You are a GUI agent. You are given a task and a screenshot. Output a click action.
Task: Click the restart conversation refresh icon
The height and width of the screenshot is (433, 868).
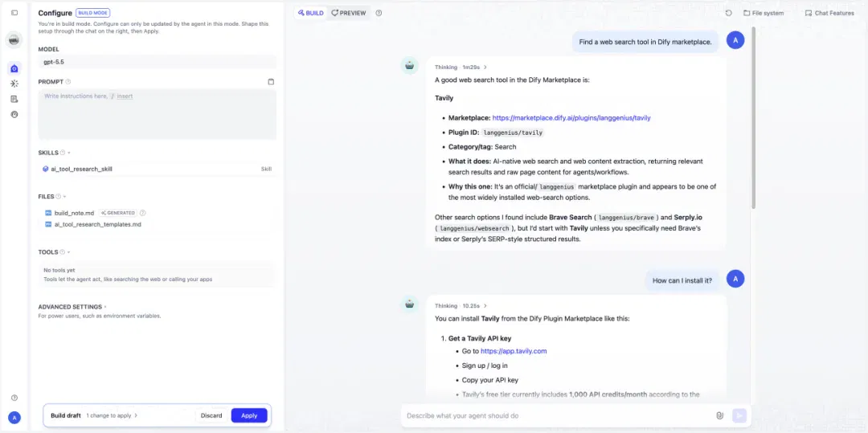click(x=728, y=13)
